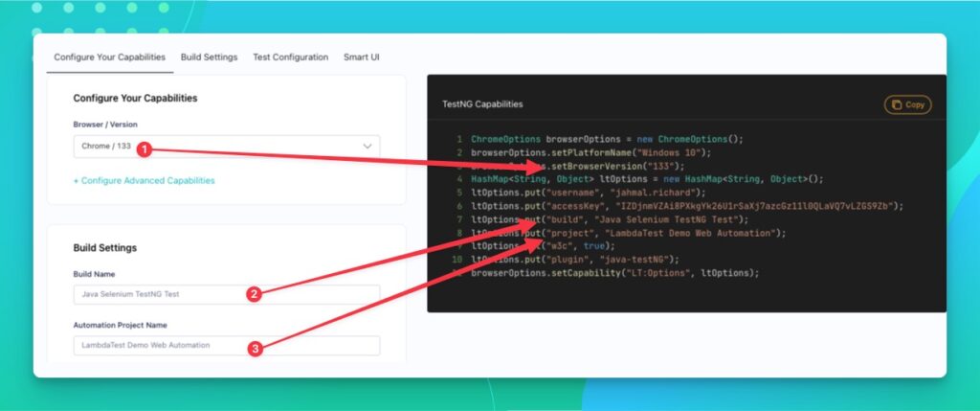Copy the TestNG capabilities code
The image size is (980, 411).
(x=907, y=105)
